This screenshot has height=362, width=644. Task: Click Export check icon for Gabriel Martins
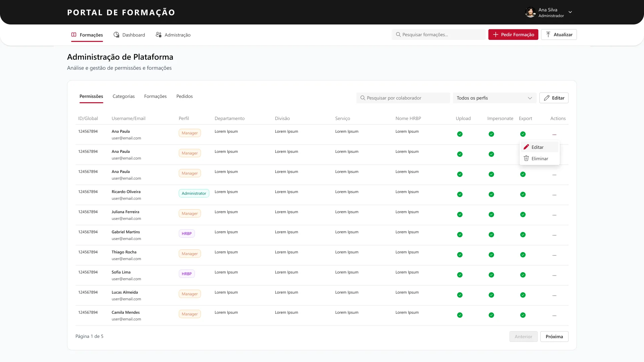point(523,235)
